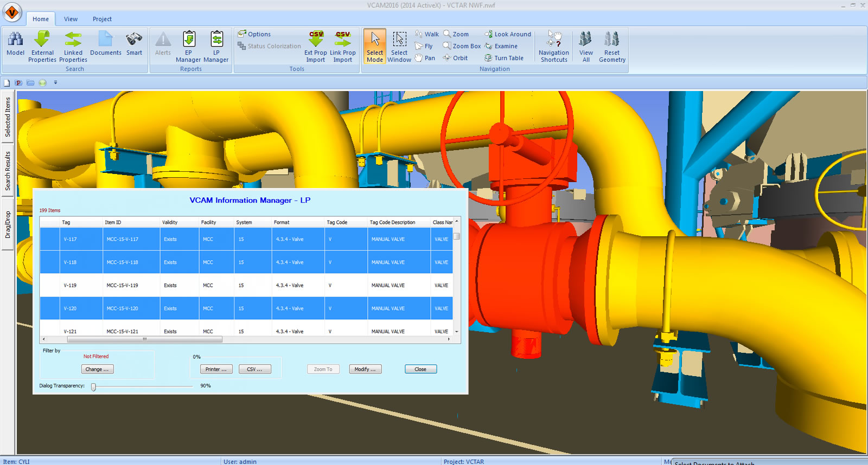
Task: Click the CSV... export button
Action: [254, 369]
